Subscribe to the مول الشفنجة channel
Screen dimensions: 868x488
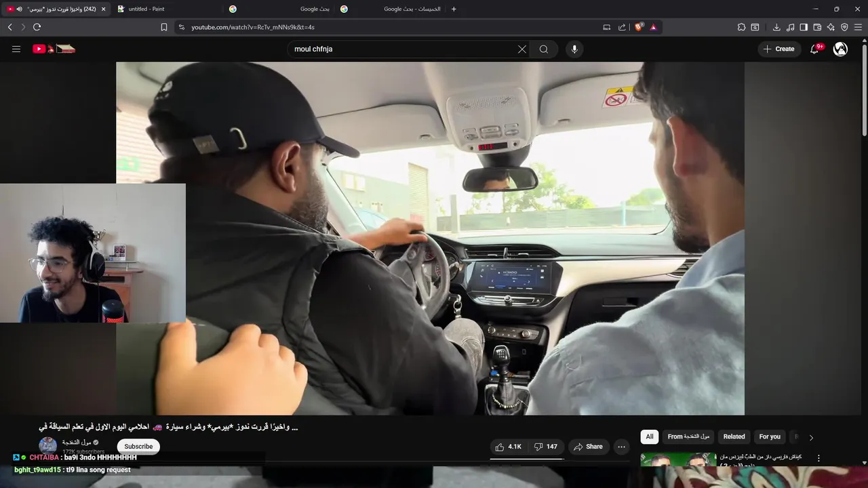pos(138,446)
